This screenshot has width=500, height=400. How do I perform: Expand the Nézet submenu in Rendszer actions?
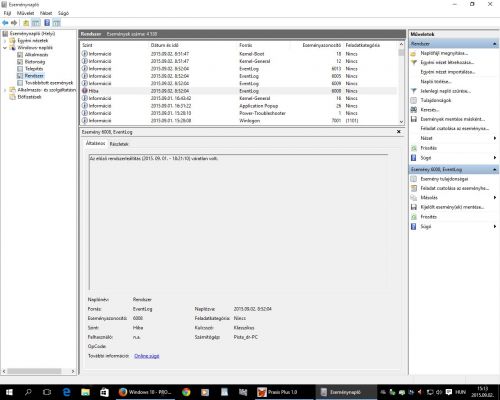pyautogui.click(x=495, y=138)
